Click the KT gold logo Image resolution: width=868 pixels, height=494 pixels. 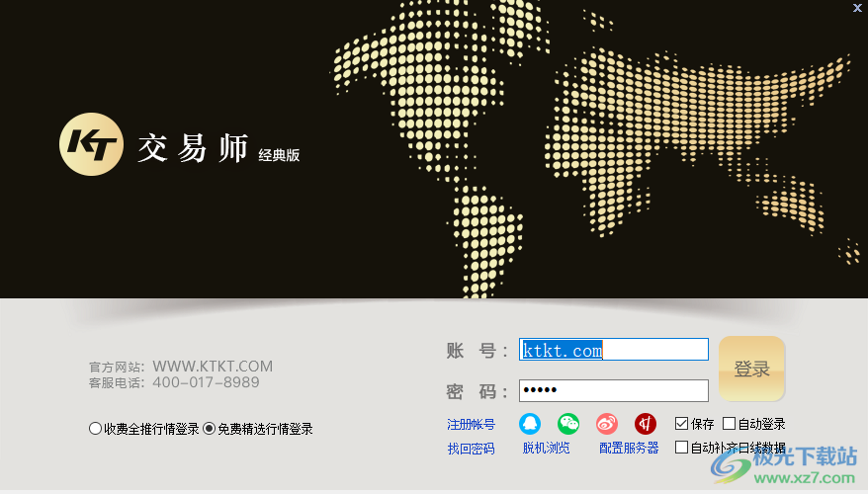[x=91, y=144]
